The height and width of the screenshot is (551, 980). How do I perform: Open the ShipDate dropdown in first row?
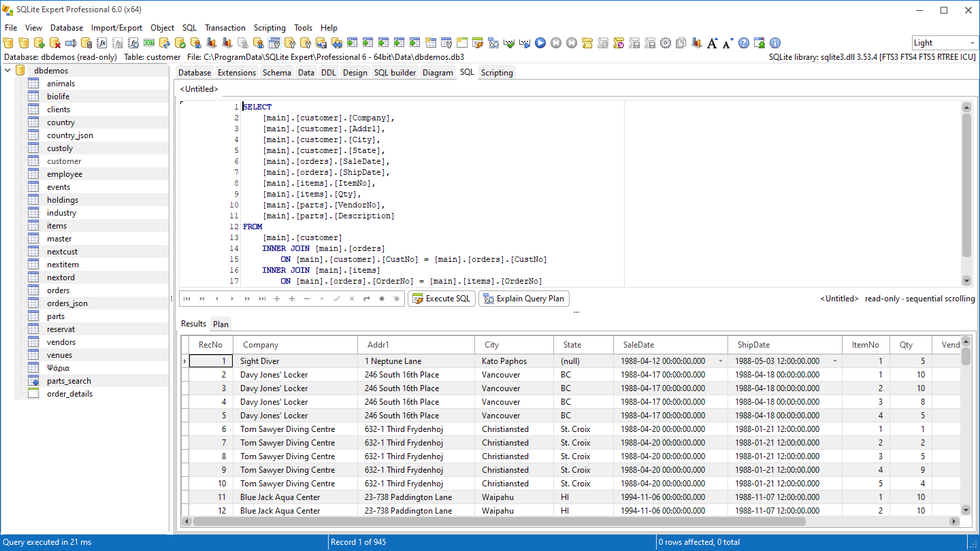835,361
